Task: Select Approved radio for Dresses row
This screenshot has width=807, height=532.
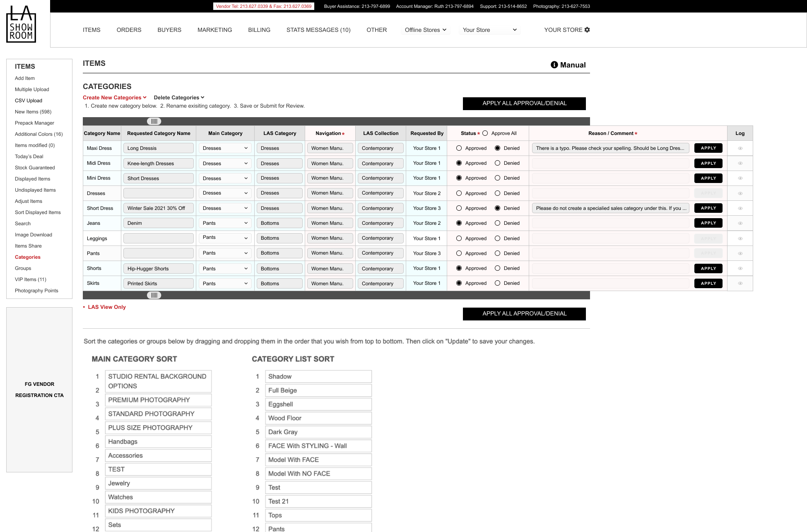Action: [459, 193]
